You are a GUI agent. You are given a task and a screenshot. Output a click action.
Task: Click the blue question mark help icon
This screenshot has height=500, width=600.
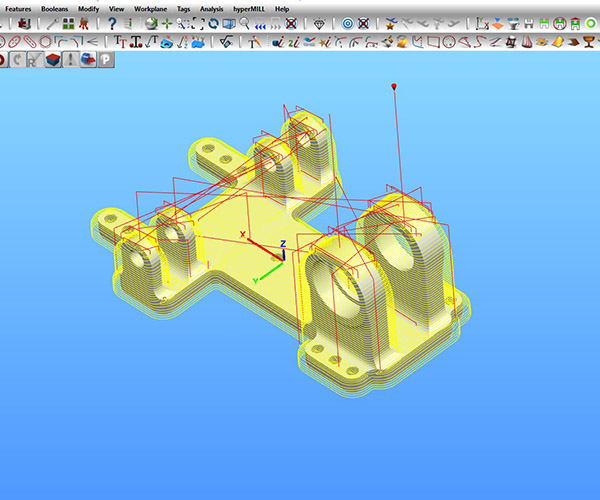[112, 23]
